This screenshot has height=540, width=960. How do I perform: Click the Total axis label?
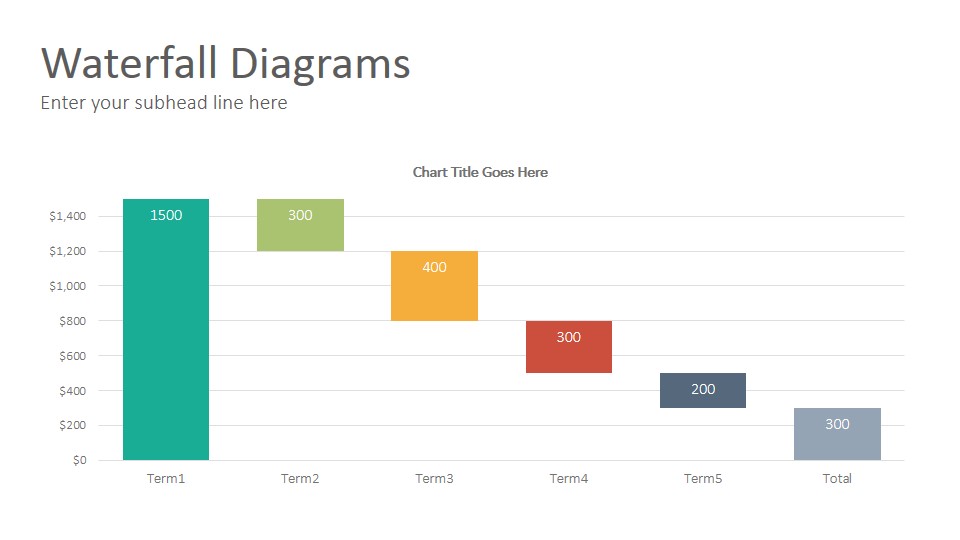point(837,478)
